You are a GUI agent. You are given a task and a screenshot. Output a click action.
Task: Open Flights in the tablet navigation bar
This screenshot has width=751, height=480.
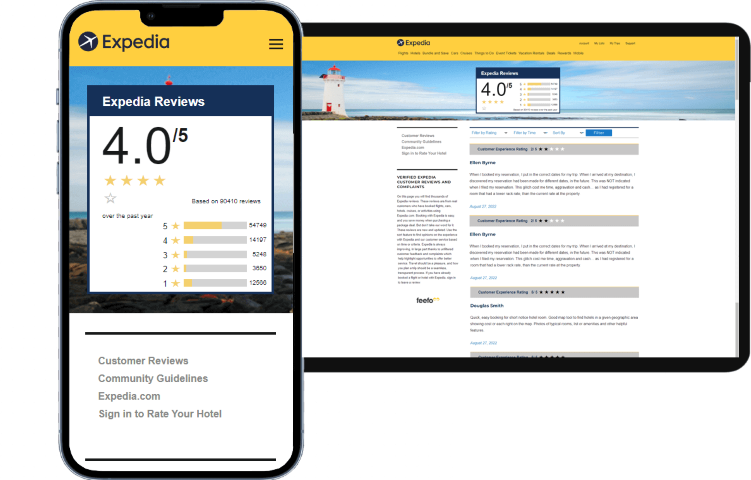(x=403, y=53)
